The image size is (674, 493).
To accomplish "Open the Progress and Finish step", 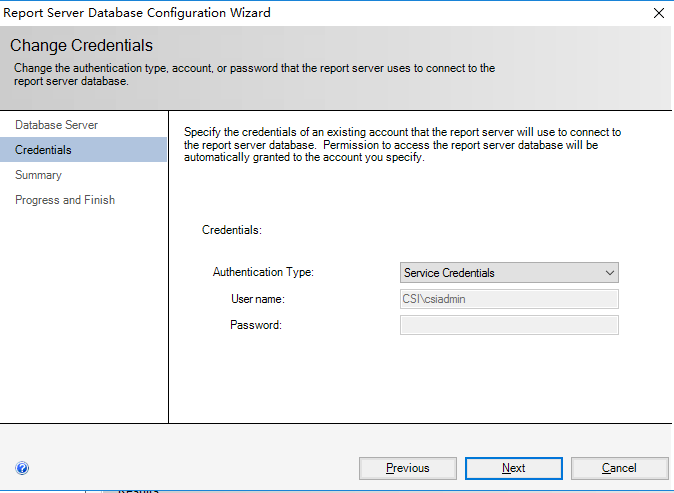I will [65, 200].
